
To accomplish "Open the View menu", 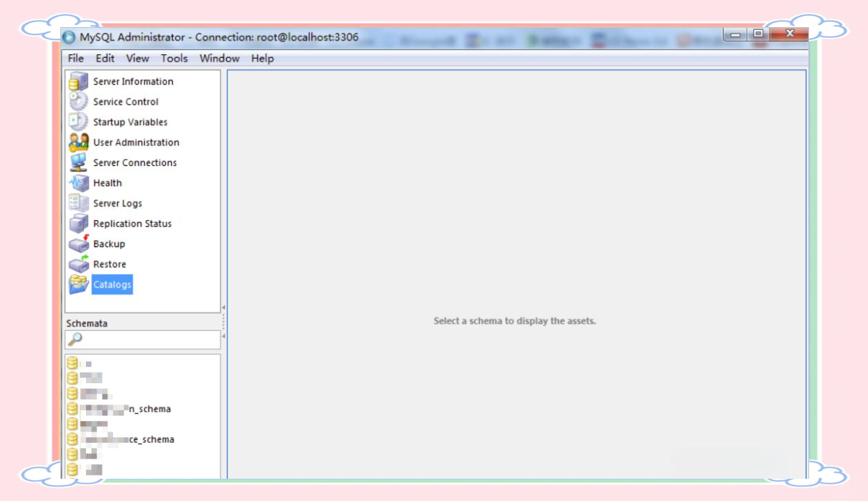I will pos(137,58).
